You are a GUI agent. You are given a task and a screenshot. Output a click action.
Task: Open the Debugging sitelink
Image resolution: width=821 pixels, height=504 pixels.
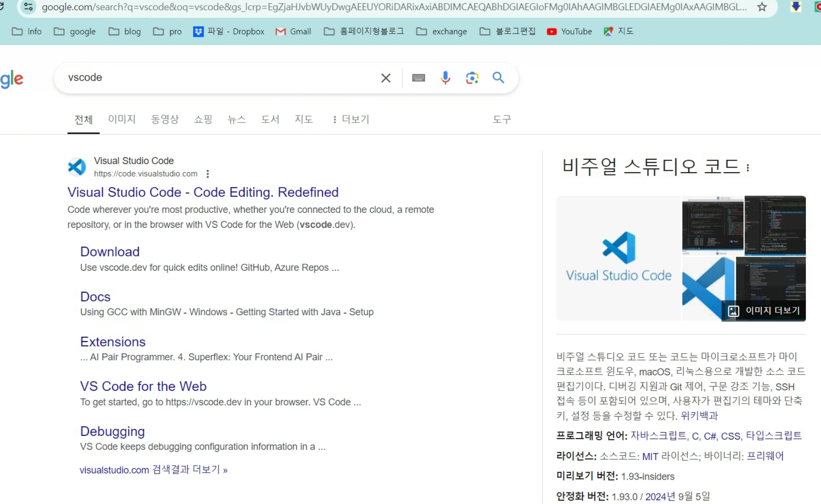click(x=112, y=432)
